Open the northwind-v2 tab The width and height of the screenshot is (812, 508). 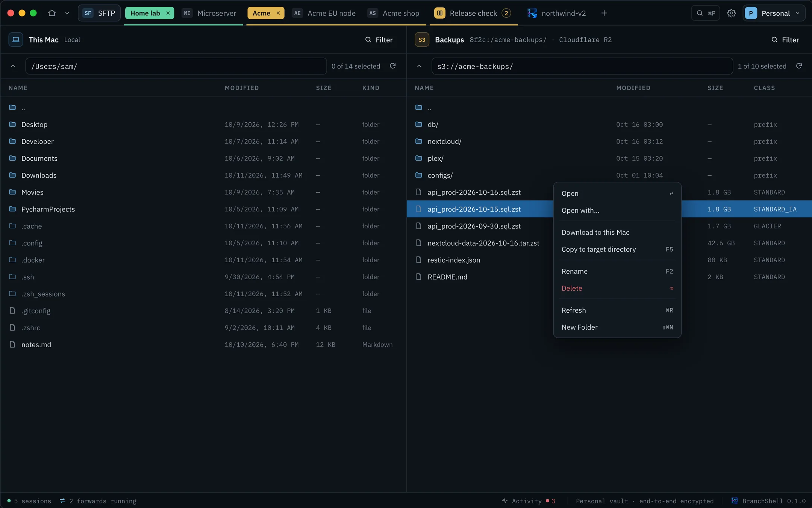[x=557, y=13]
